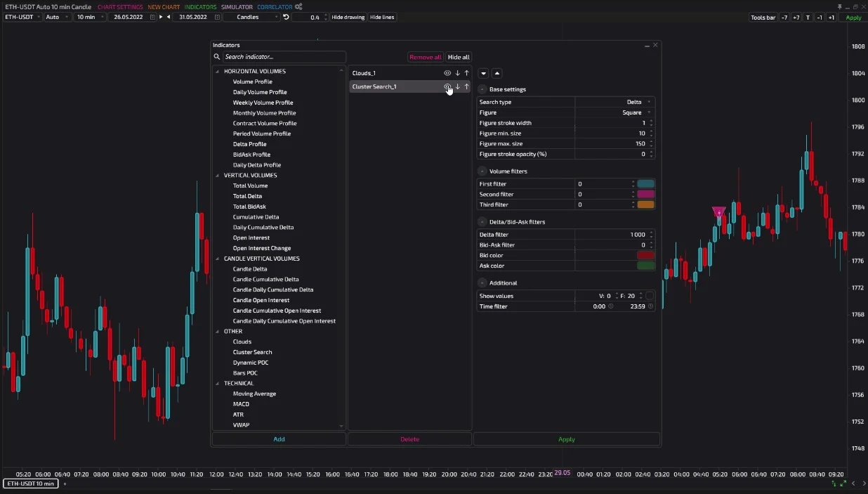Select Cumulative Delta in the indicator list
The image size is (868, 494).
(256, 217)
